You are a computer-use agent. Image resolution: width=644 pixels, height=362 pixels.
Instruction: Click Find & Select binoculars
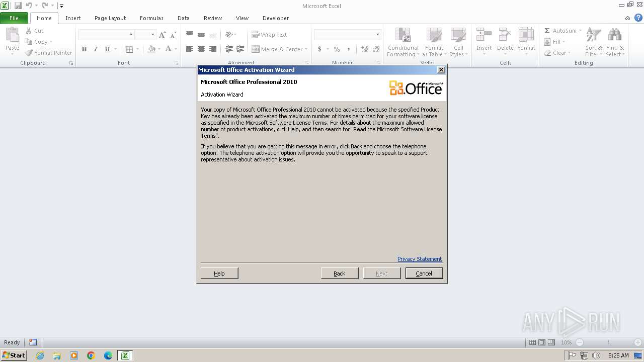tap(614, 42)
